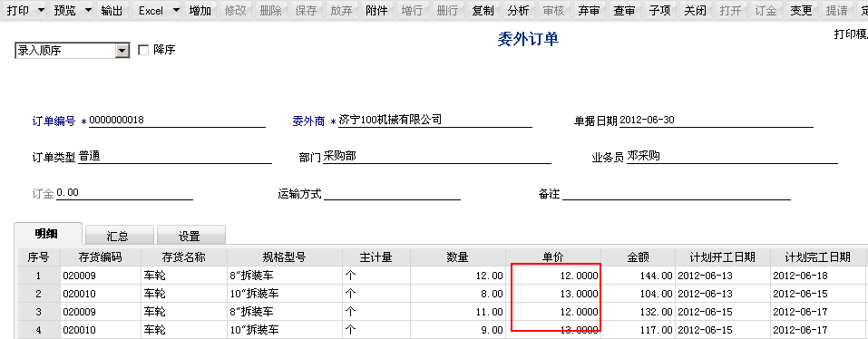
Task: Click the 规格型号 column header
Action: click(x=285, y=257)
